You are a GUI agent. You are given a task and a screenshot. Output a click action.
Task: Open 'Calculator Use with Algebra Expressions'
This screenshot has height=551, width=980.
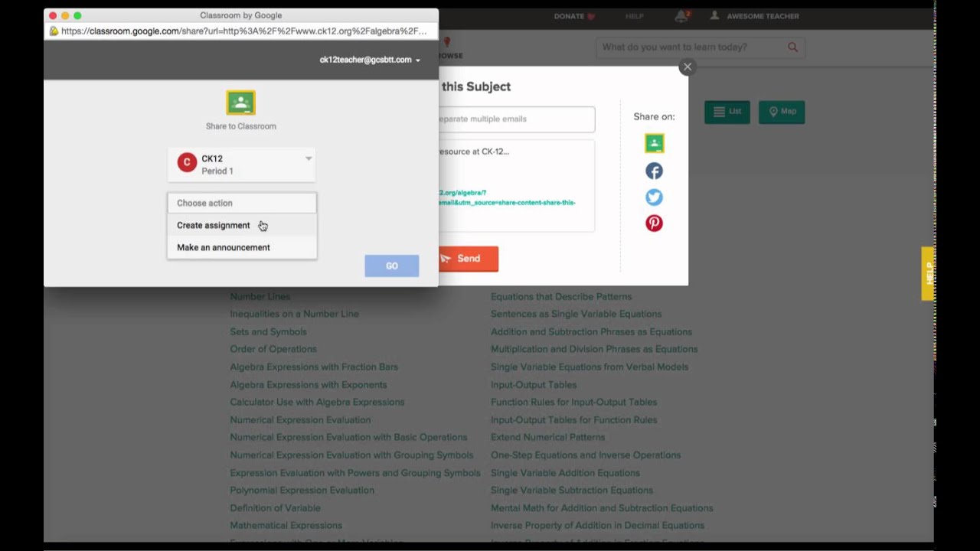[x=317, y=402]
